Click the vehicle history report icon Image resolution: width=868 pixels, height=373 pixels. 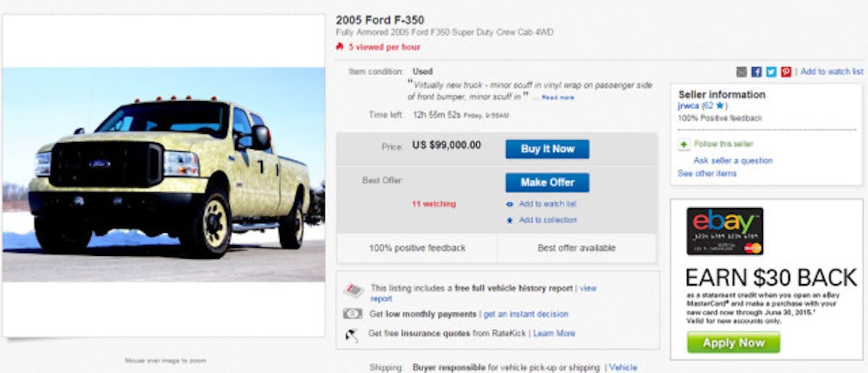tap(353, 290)
